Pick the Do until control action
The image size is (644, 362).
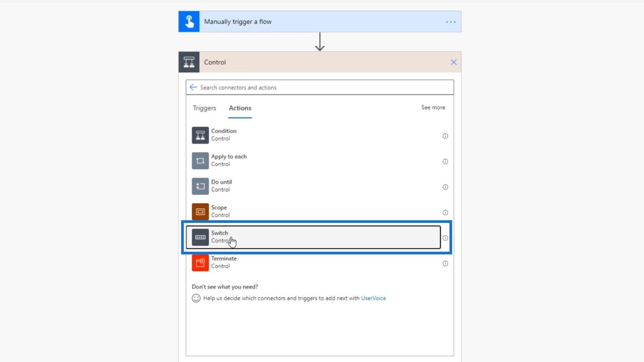pos(314,186)
